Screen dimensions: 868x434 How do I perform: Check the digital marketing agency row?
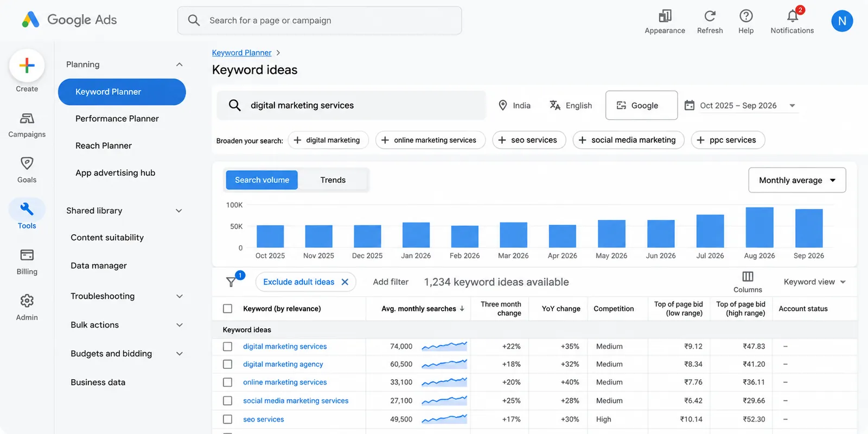tap(228, 365)
